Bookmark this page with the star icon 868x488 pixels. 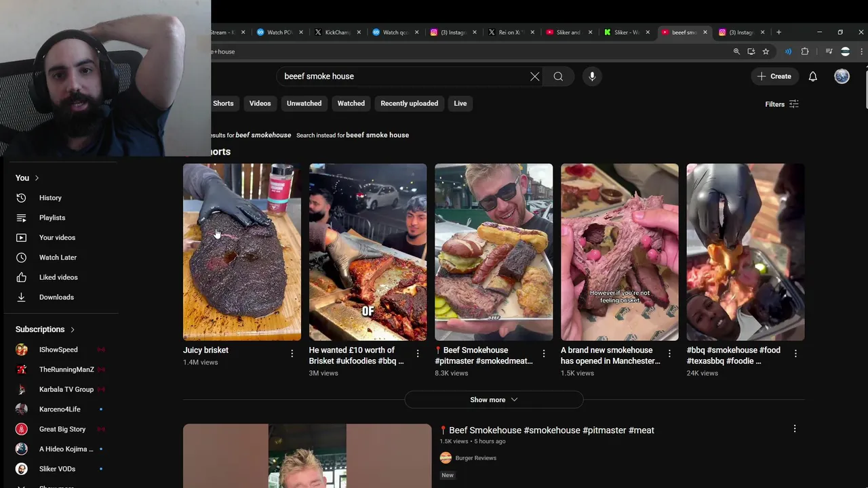click(x=766, y=52)
